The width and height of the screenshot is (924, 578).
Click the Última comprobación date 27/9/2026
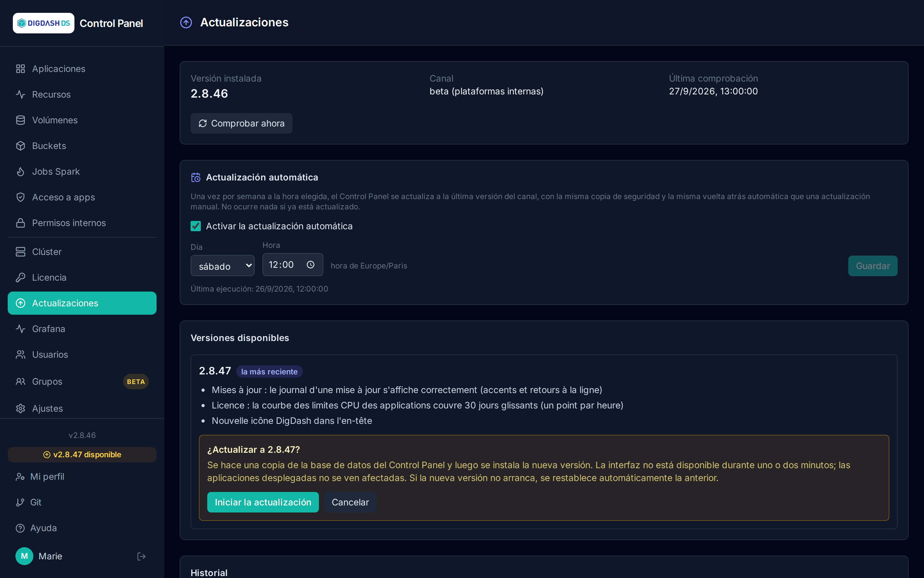(x=713, y=92)
